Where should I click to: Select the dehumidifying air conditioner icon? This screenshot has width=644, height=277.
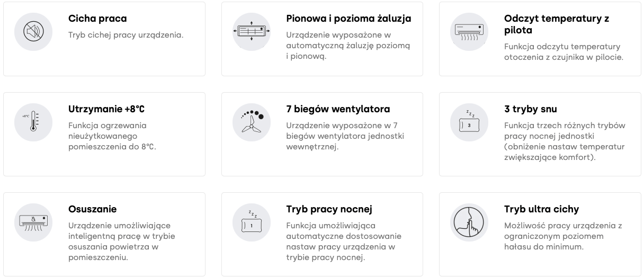pyautogui.click(x=33, y=222)
